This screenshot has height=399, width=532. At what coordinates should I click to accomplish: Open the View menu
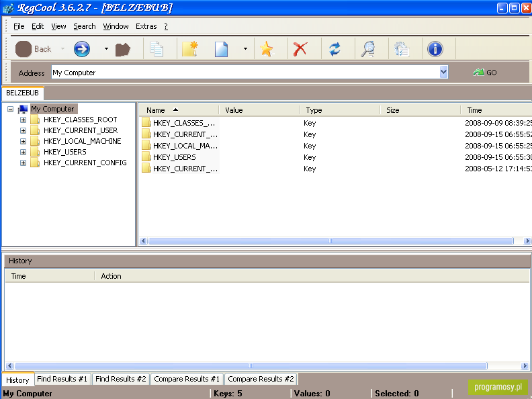[58, 26]
